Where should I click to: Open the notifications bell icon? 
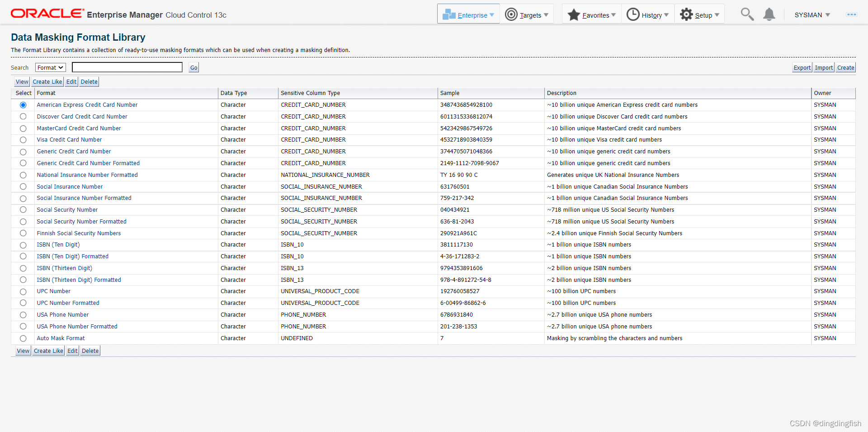click(769, 14)
